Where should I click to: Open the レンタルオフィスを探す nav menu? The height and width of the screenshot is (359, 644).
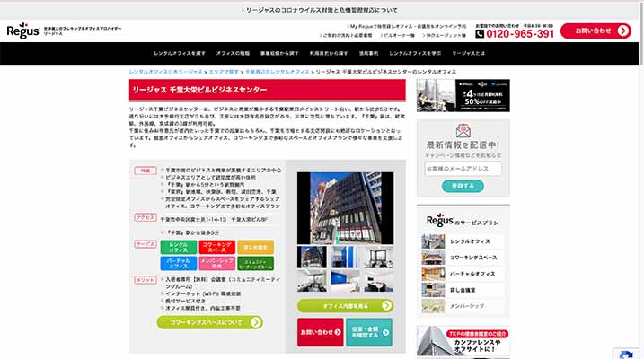tap(180, 53)
